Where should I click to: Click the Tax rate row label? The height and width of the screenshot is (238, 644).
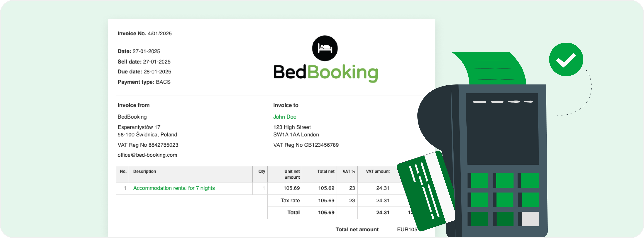click(290, 200)
